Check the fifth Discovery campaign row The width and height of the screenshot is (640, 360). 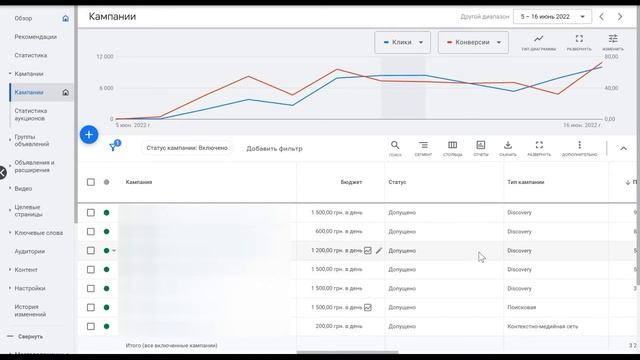(91, 289)
